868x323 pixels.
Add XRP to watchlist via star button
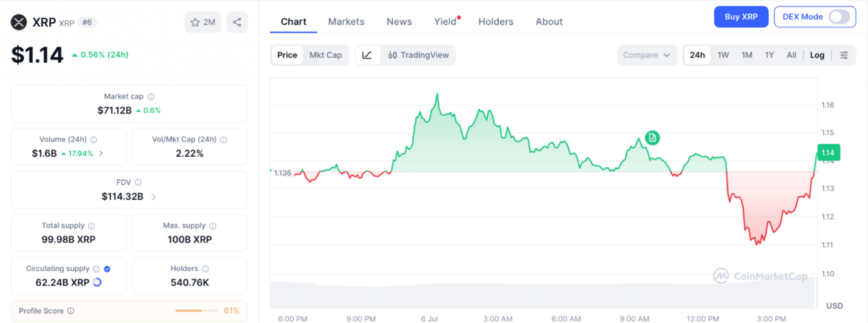point(203,22)
